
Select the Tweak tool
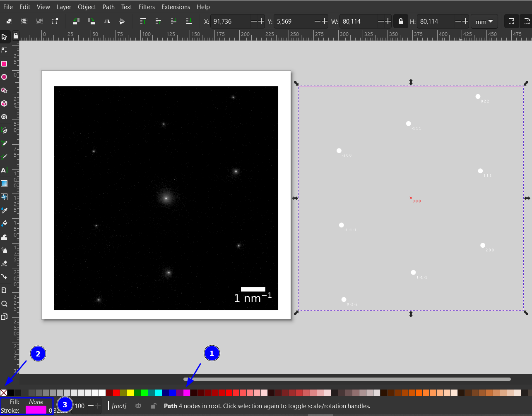coord(4,237)
